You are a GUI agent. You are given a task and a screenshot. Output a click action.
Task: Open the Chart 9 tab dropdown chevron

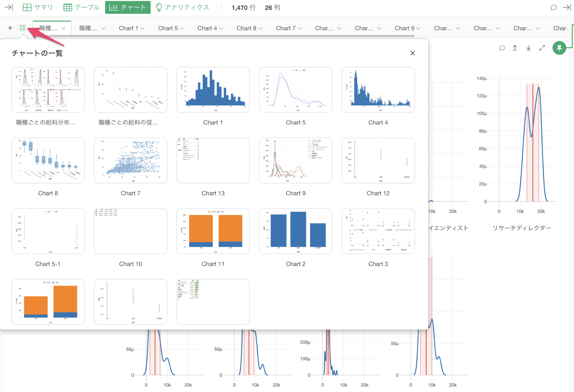click(x=418, y=28)
